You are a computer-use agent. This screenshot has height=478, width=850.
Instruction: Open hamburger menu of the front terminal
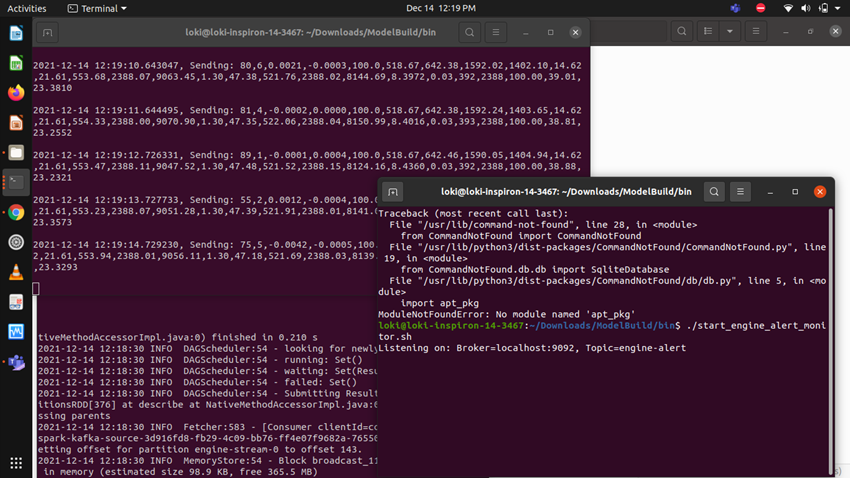(740, 192)
